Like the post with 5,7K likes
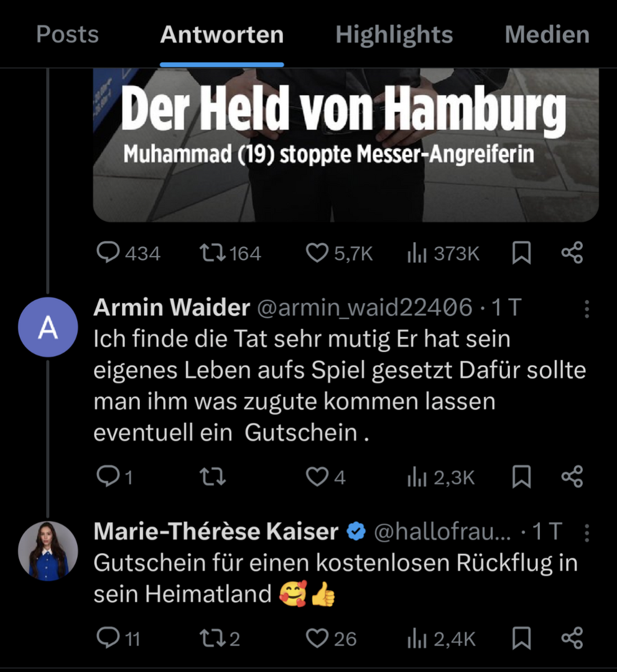This screenshot has height=672, width=617. tap(339, 253)
